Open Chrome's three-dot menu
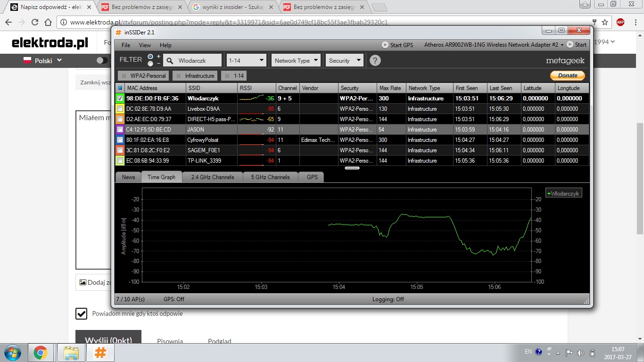This screenshot has width=644, height=362. [635, 22]
